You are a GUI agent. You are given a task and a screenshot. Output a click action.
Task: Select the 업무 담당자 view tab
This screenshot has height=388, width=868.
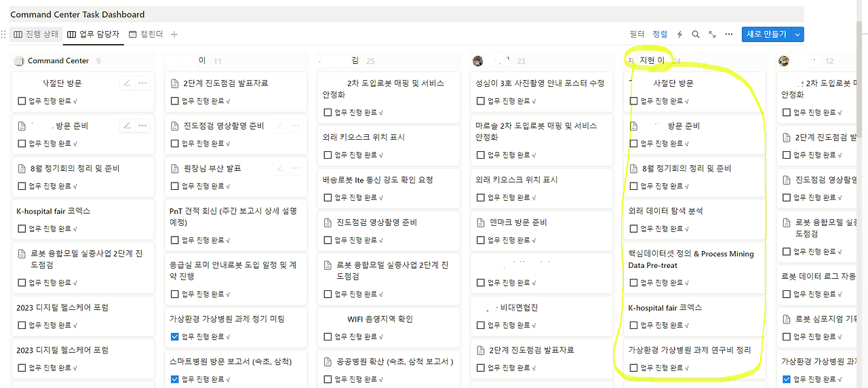(x=94, y=34)
